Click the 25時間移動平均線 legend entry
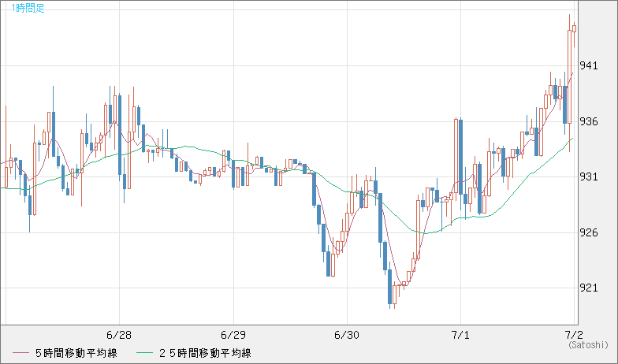The width and height of the screenshot is (618, 364). [x=205, y=353]
